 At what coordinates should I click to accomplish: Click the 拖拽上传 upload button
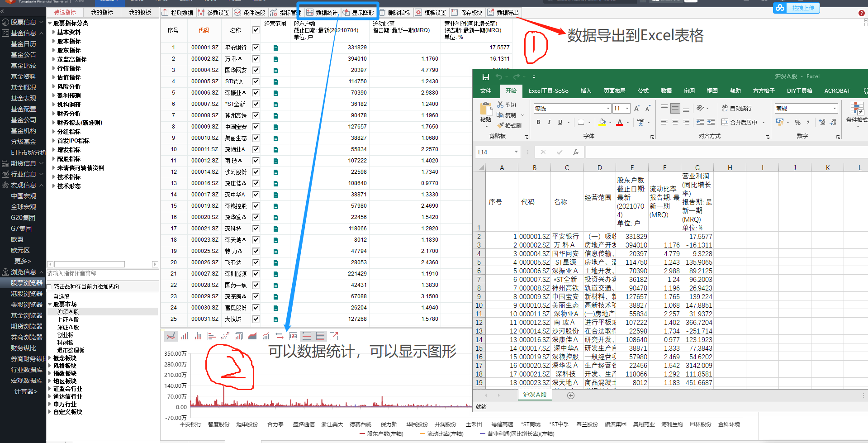point(796,8)
